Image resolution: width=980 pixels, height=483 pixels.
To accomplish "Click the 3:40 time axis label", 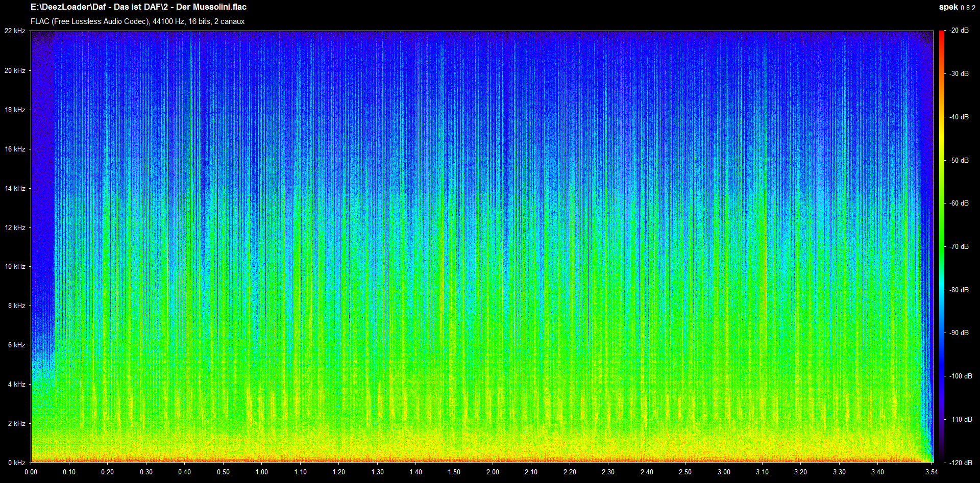I will point(878,472).
